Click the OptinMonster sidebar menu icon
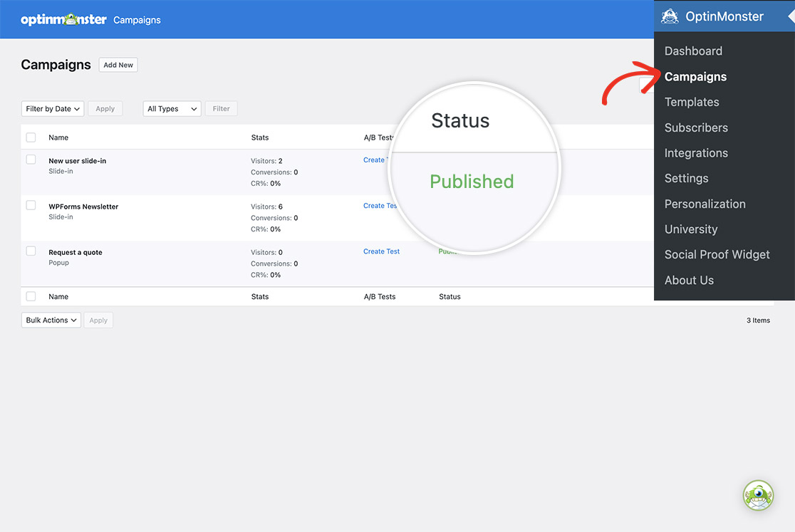Image resolution: width=795 pixels, height=532 pixels. 670,16
